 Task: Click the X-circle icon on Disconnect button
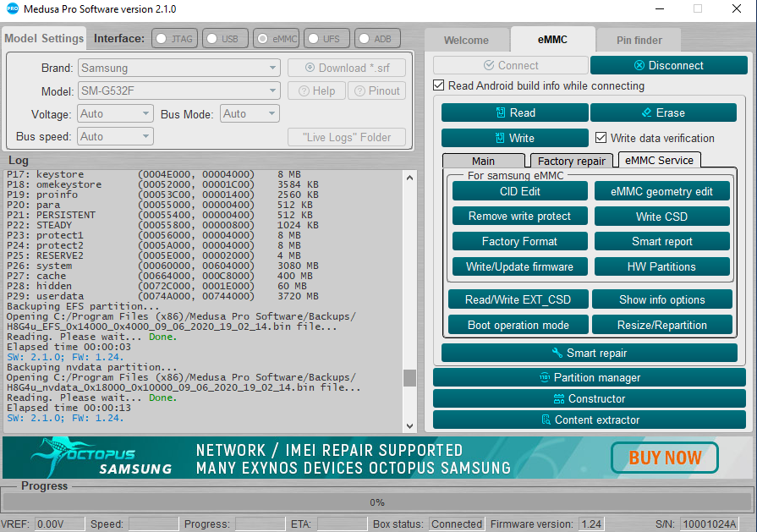(639, 65)
